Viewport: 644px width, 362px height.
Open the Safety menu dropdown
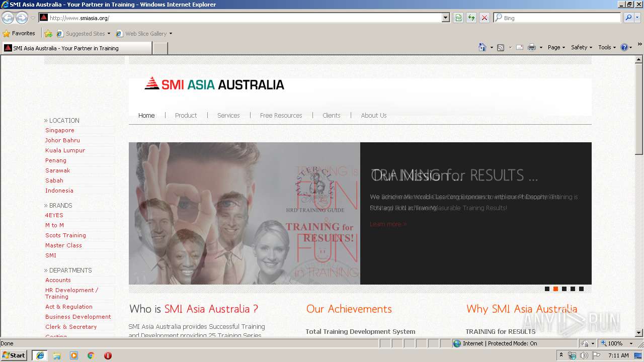pos(581,47)
